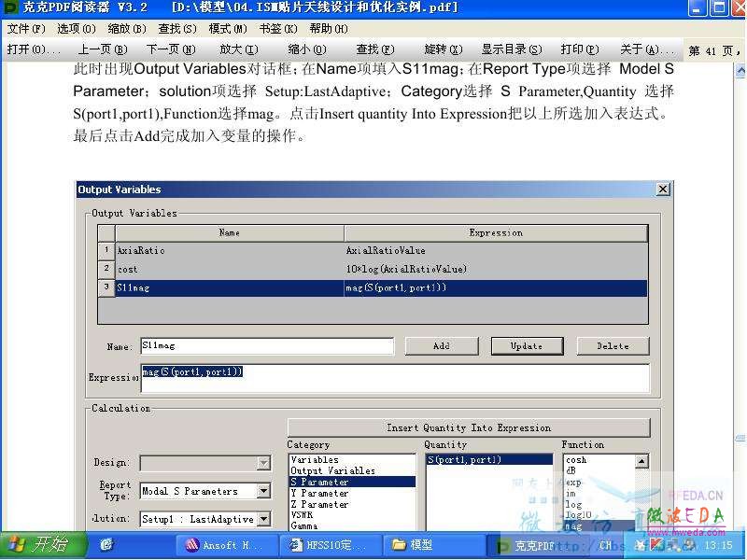The image size is (747, 560).
Task: Click 关于(A)... toolbar button
Action: (647, 49)
